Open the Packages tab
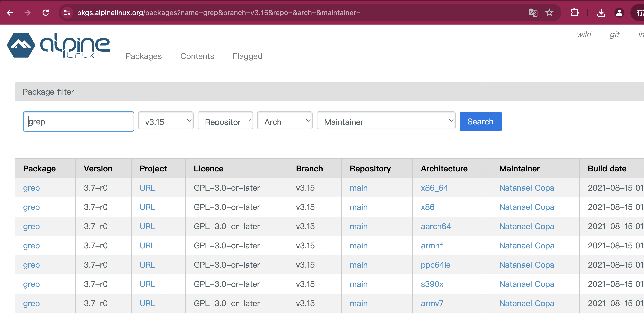 [143, 56]
